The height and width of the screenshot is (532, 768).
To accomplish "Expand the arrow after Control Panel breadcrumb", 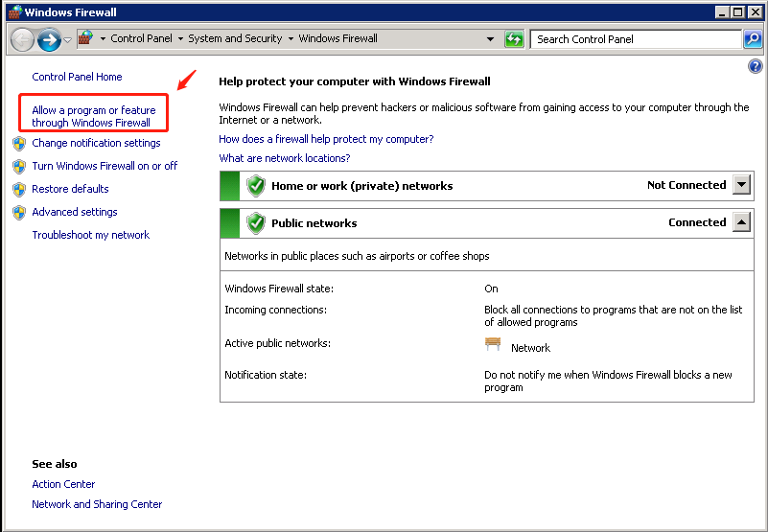I will click(x=180, y=38).
